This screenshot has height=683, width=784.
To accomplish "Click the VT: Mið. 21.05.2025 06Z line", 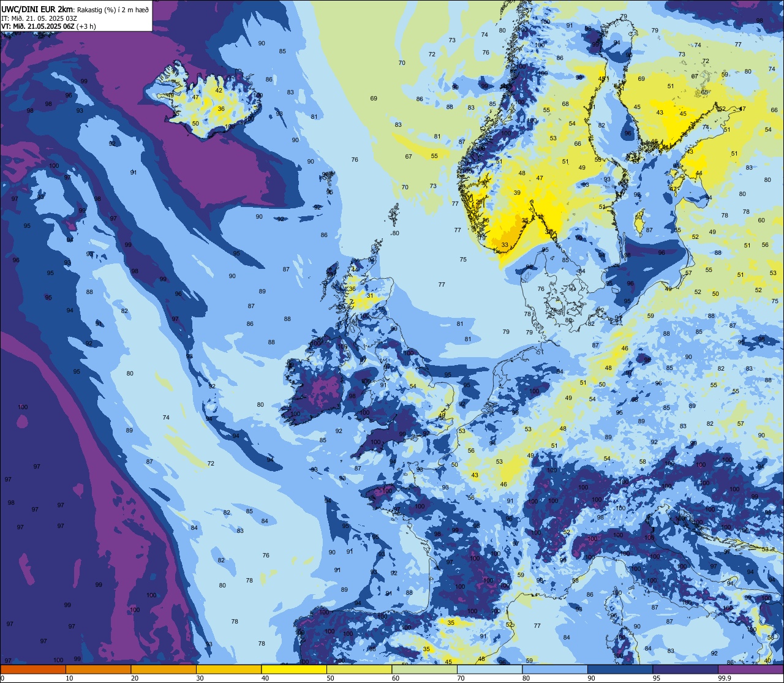I will 37,26.
